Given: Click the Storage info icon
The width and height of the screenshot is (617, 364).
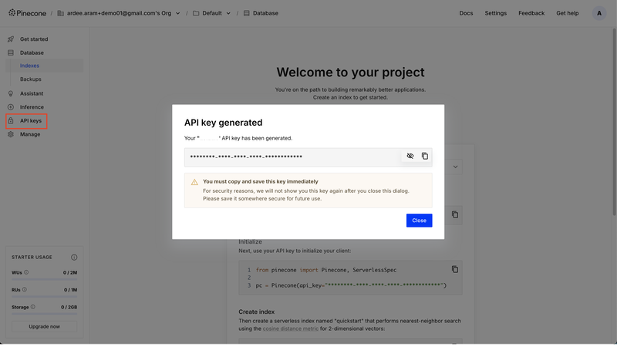Looking at the screenshot, I should [33, 307].
